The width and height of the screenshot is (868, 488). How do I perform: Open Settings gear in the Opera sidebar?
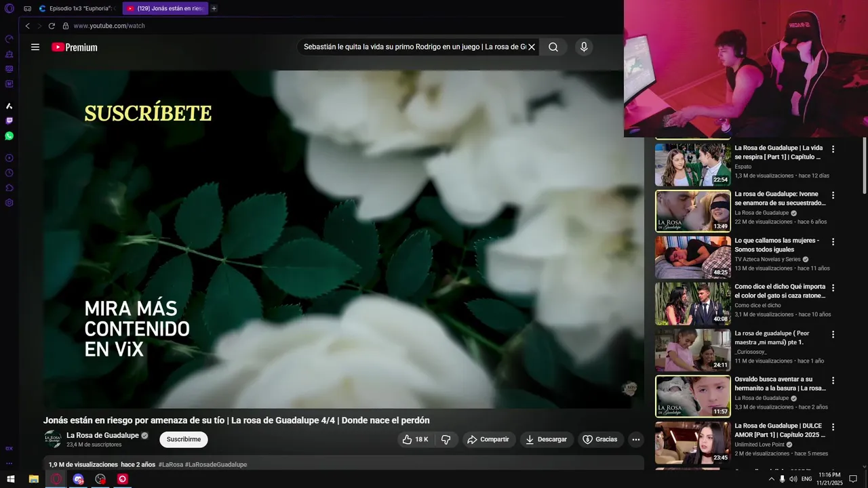pyautogui.click(x=9, y=203)
